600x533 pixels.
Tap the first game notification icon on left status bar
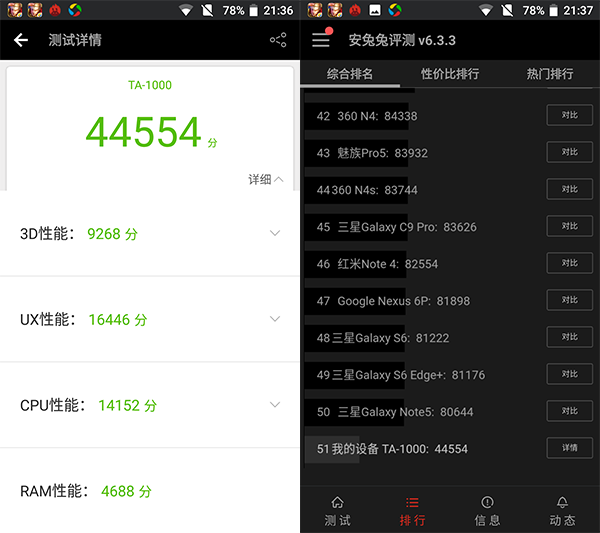15,10
